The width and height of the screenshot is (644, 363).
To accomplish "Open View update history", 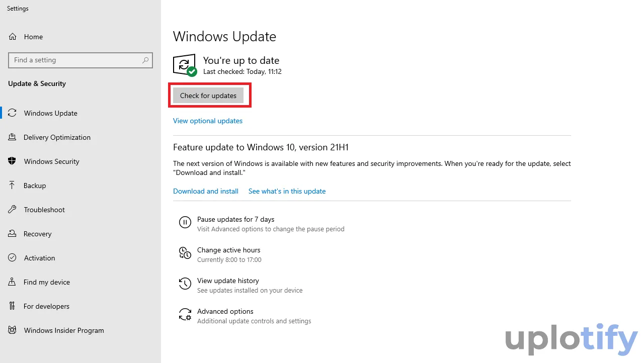I will [x=228, y=281].
